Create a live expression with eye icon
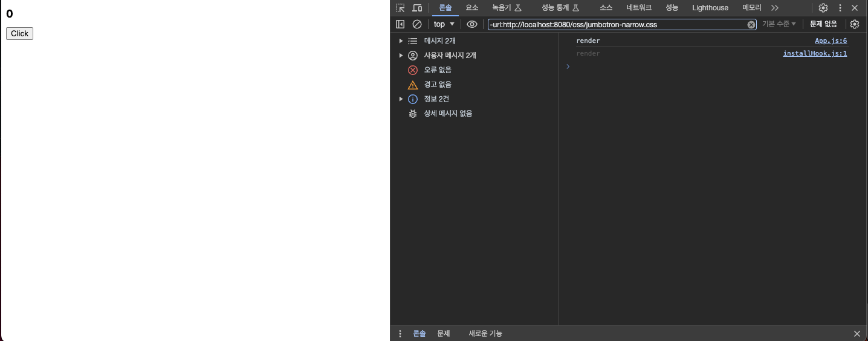The image size is (868, 341). point(472,24)
